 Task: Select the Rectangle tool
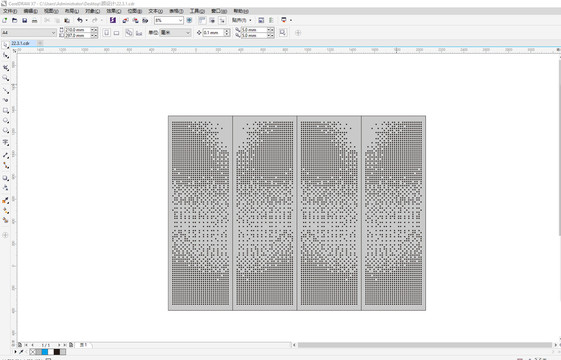[x=5, y=111]
